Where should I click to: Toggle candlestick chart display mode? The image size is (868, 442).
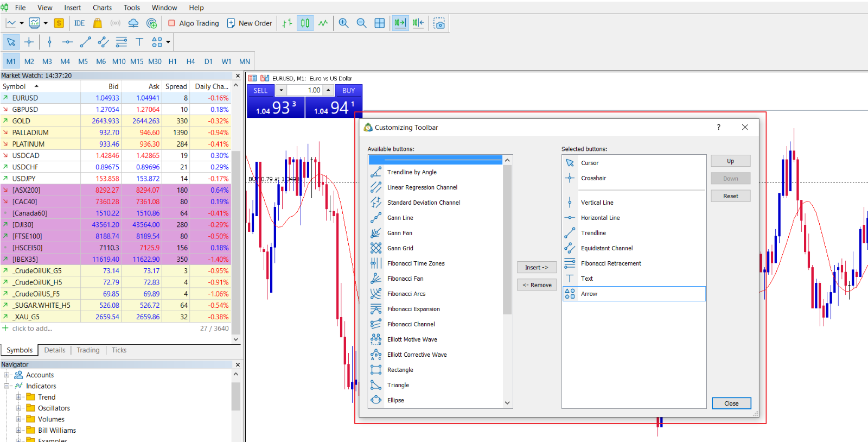click(305, 23)
